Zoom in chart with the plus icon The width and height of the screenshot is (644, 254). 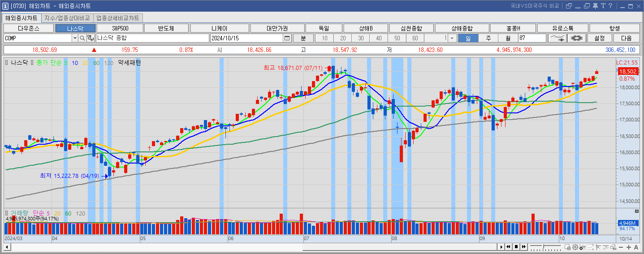pos(628,247)
